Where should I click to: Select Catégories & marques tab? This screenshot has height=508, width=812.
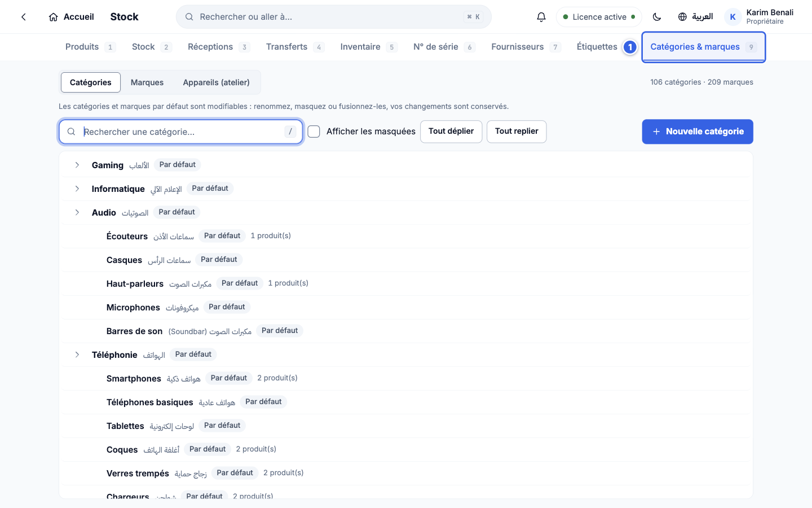tap(703, 47)
